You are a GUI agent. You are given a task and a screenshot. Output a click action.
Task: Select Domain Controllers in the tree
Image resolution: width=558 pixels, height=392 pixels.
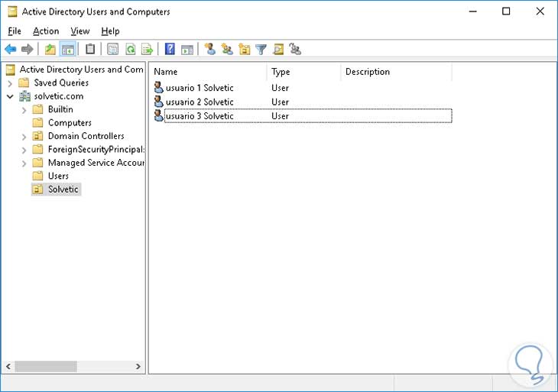[x=86, y=136]
